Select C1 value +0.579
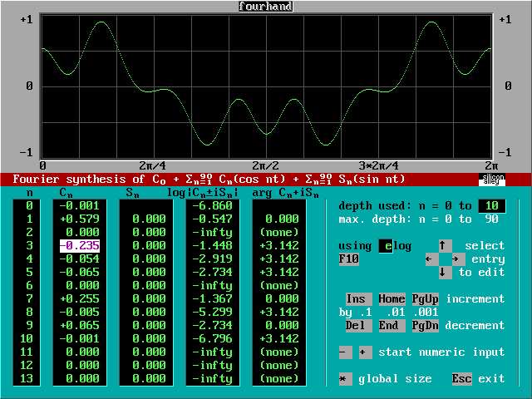This screenshot has width=532, height=399. click(80, 219)
